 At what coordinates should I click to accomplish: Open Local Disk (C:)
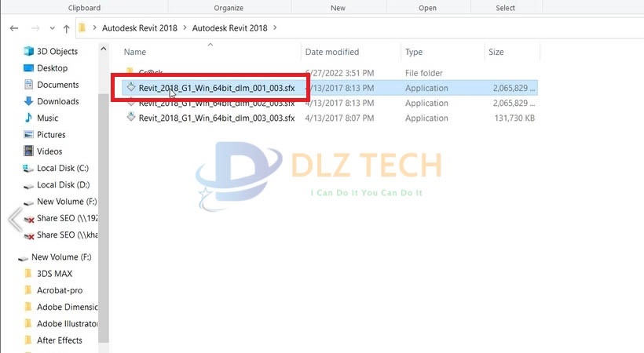pos(63,169)
